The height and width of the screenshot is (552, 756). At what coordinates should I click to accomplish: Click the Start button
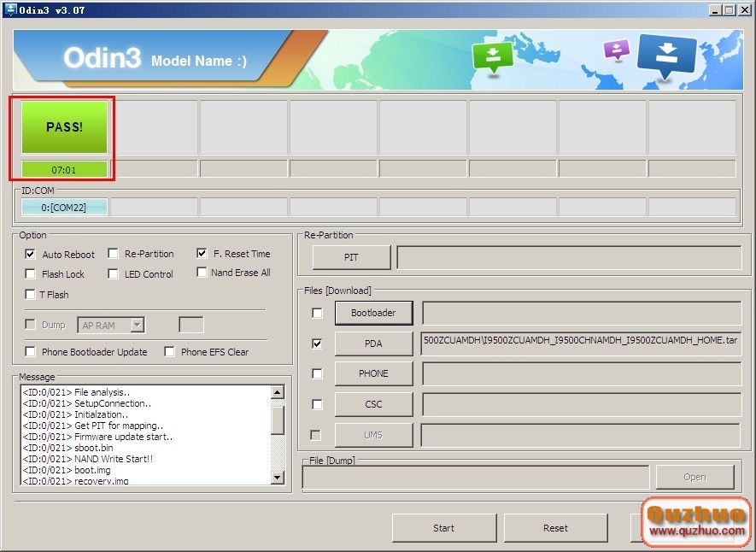444,528
